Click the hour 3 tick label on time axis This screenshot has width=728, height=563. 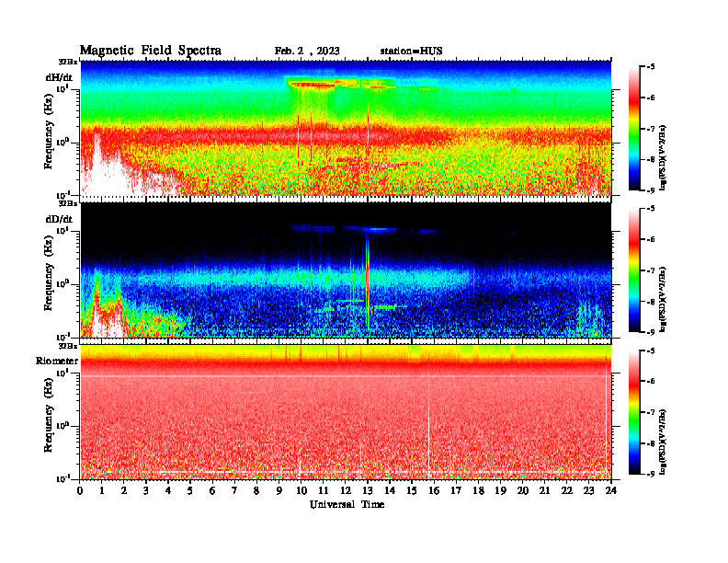146,491
